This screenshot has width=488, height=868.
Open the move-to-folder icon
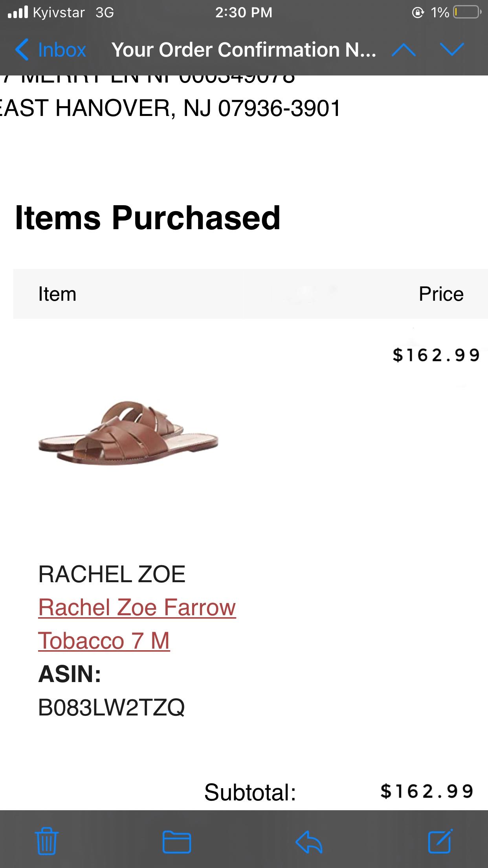(177, 842)
